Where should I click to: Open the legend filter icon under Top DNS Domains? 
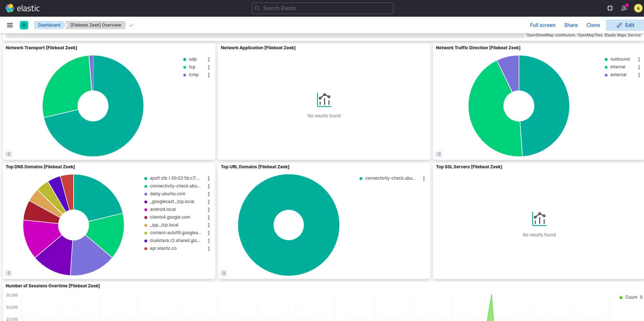tap(9, 273)
